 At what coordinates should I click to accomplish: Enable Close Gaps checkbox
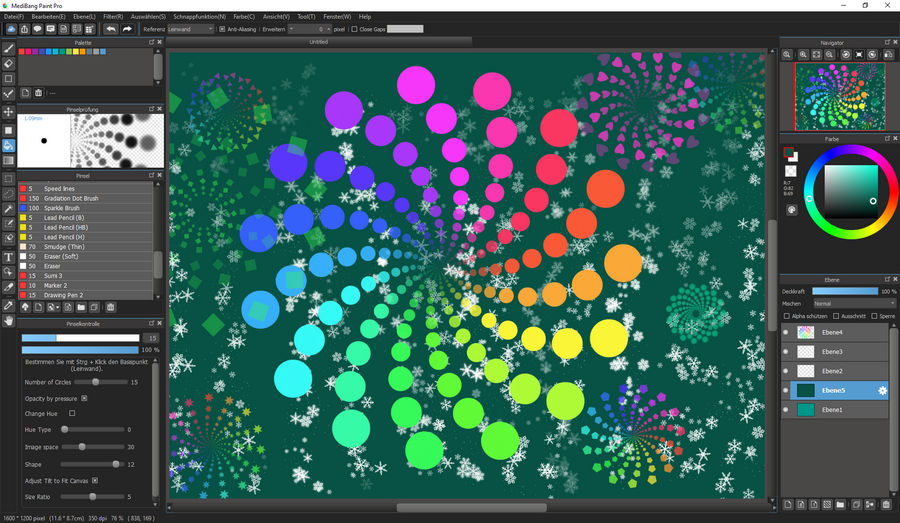pyautogui.click(x=354, y=29)
